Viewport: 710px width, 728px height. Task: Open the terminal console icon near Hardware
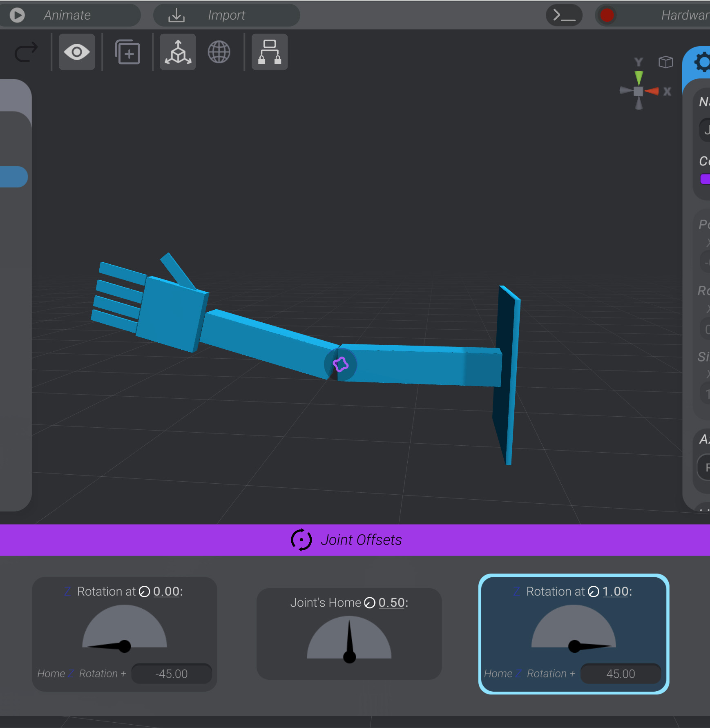pos(564,15)
